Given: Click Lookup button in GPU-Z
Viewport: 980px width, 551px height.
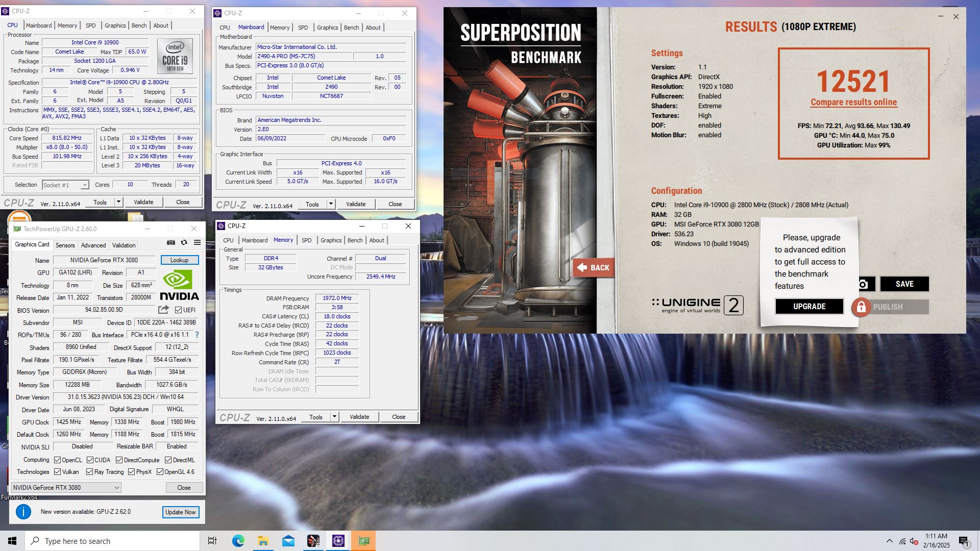Looking at the screenshot, I should [x=180, y=260].
